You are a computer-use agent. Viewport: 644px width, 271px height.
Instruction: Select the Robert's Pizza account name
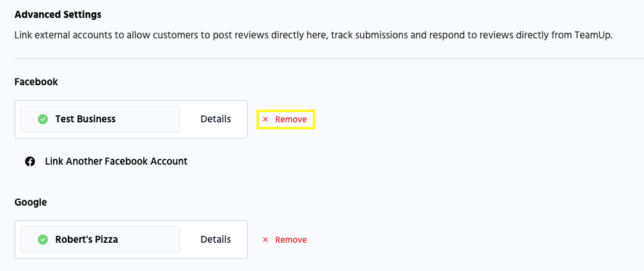coord(87,240)
